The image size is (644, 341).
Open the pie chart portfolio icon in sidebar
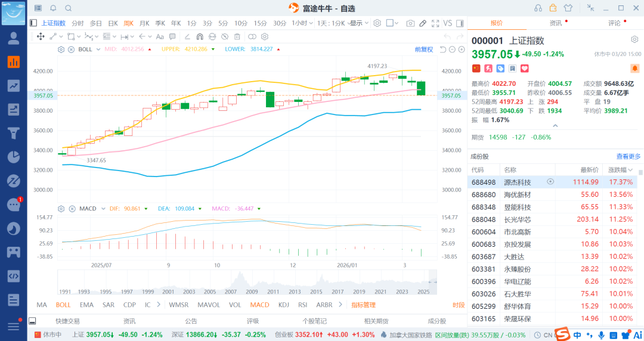[x=14, y=157]
